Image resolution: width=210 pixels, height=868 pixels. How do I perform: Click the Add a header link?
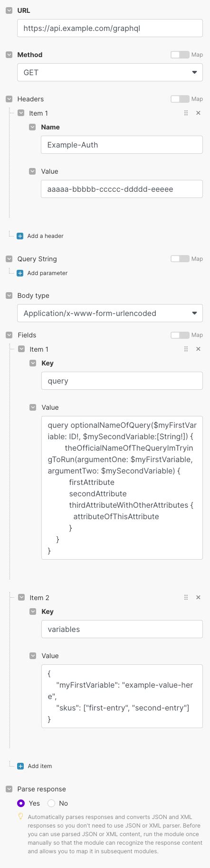pos(45,236)
